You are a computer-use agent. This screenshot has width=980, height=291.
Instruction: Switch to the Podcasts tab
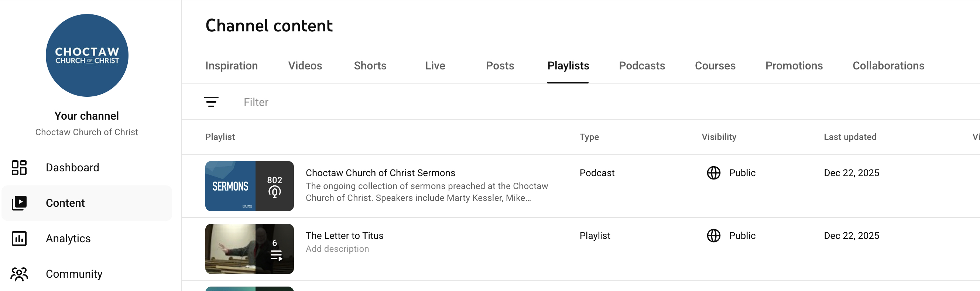pos(641,66)
